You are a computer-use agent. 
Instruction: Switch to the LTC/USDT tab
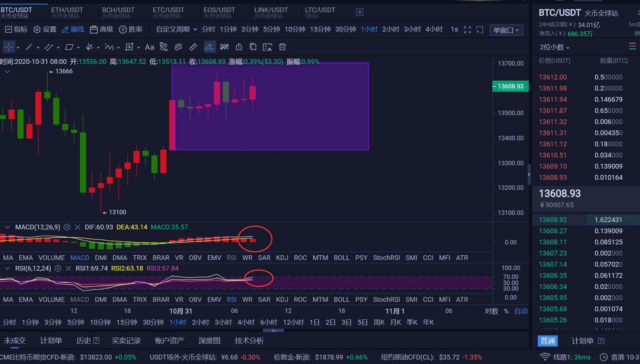click(320, 13)
